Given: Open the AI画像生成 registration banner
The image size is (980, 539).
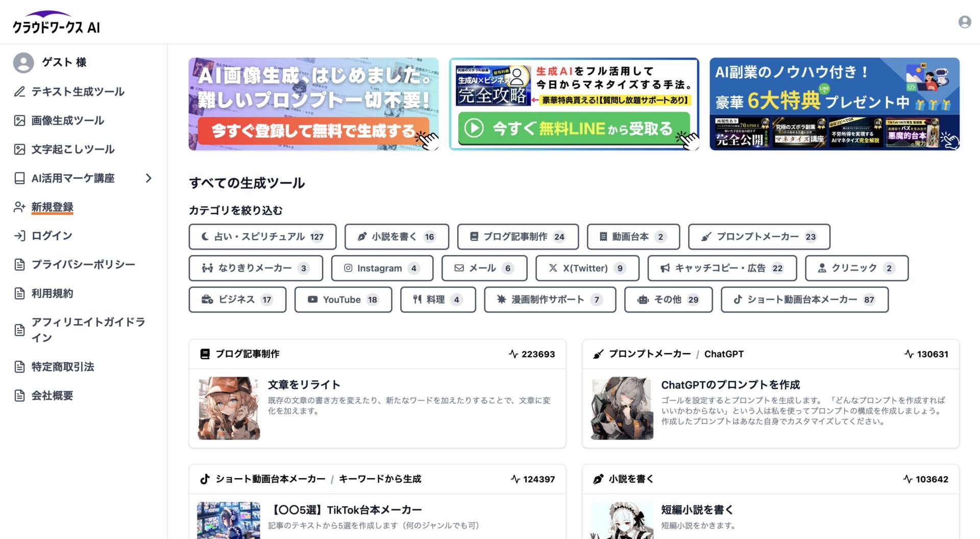Looking at the screenshot, I should [313, 104].
